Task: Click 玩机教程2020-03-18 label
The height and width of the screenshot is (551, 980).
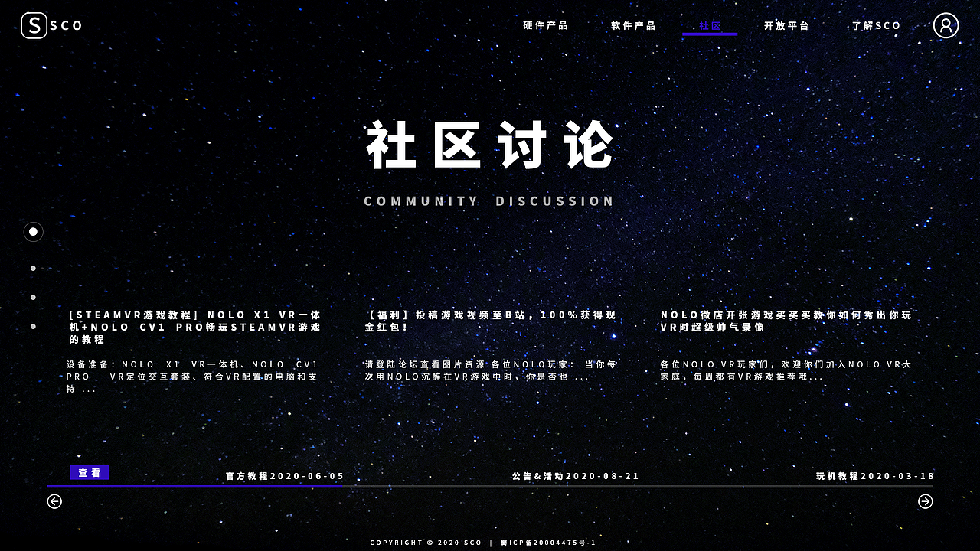Action: pos(875,476)
